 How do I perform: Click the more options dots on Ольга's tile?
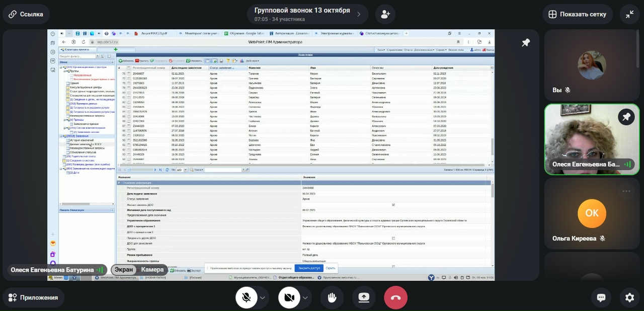pos(626,191)
